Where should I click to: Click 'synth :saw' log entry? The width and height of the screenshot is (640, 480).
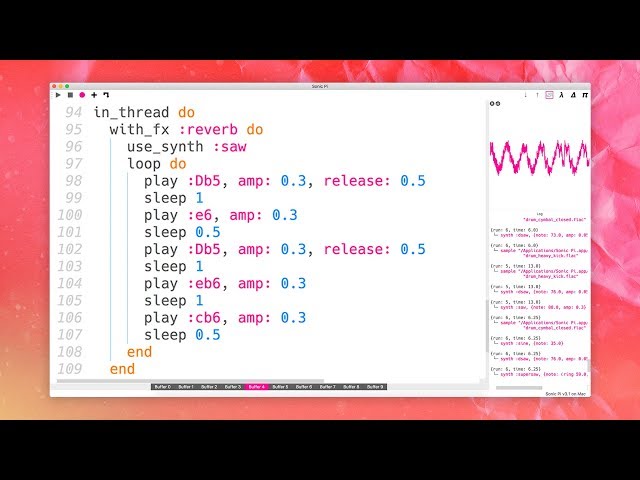pos(543,307)
